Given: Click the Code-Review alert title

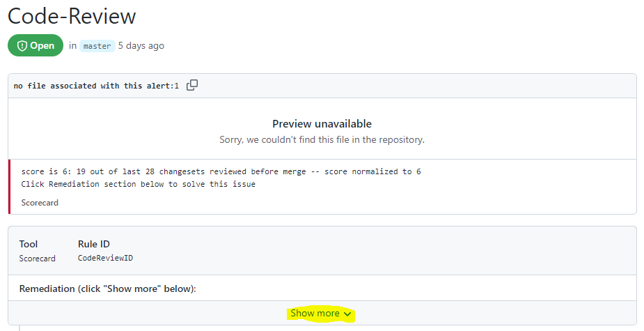Looking at the screenshot, I should tap(72, 15).
